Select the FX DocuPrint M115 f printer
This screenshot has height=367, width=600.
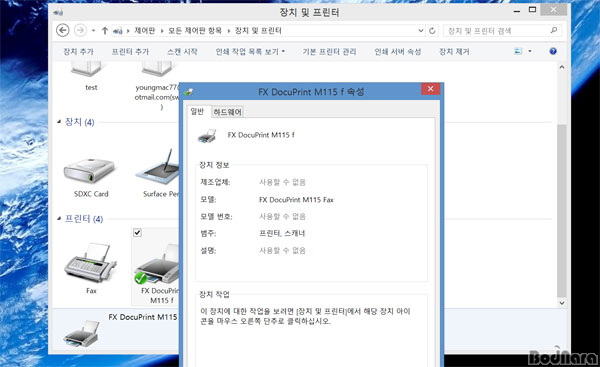point(156,268)
